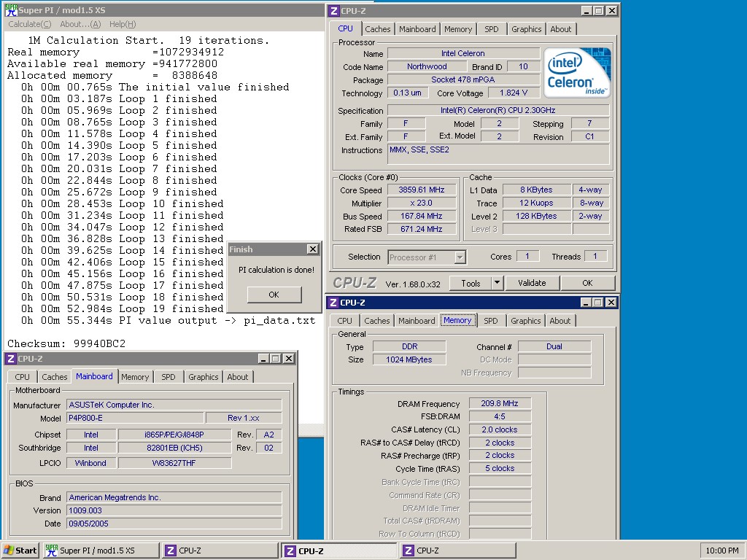
Task: Select Caches tab in the Memory CPU-Z window
Action: (377, 321)
